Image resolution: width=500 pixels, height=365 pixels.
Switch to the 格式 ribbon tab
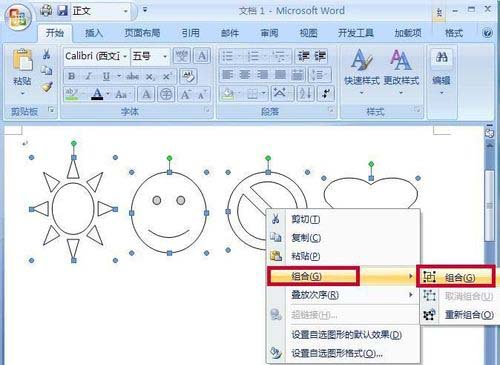(x=454, y=33)
